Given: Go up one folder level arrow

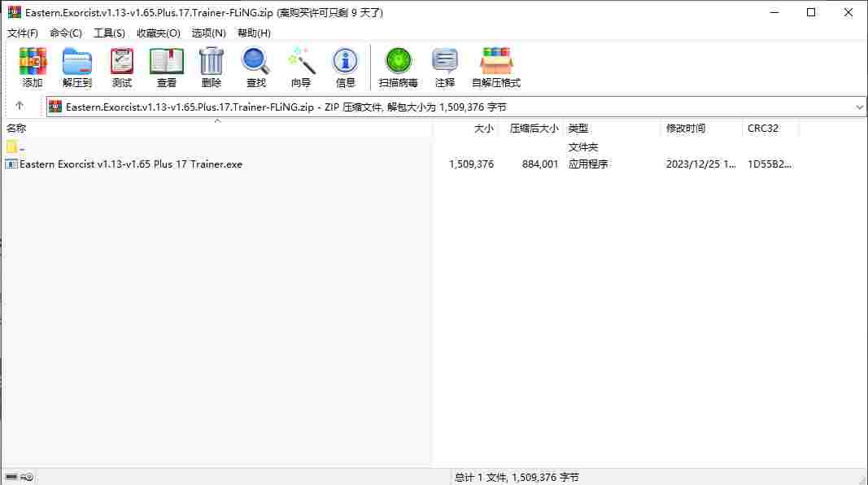Looking at the screenshot, I should tap(20, 106).
